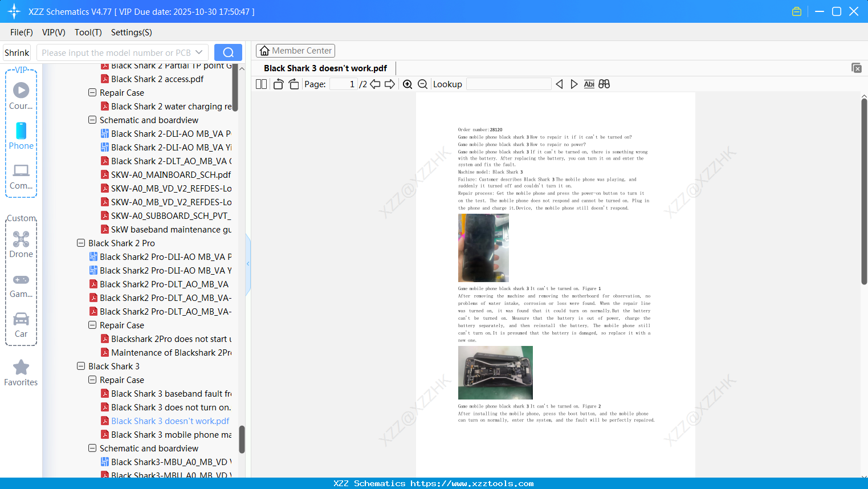
Task: Click the binoculars search icon
Action: tap(604, 84)
